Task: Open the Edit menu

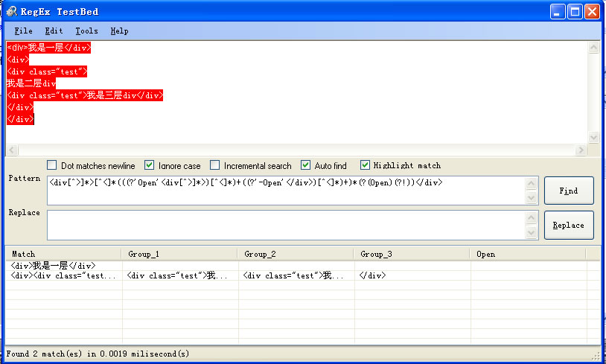Action: [54, 31]
